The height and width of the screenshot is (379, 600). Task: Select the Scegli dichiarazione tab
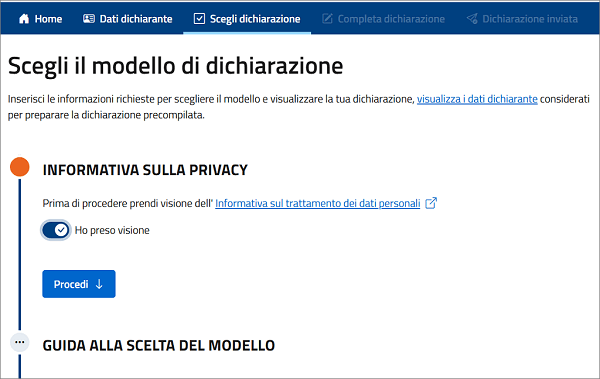click(x=247, y=19)
